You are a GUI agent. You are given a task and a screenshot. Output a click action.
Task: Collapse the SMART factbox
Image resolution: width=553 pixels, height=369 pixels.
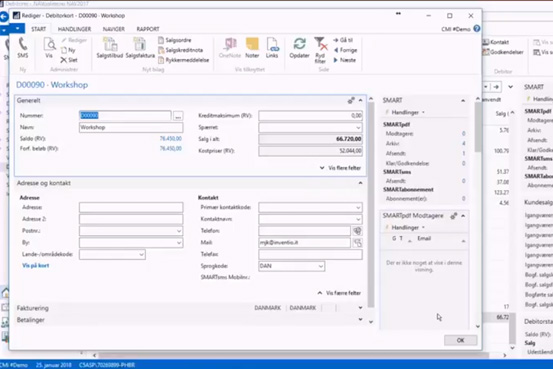pos(463,101)
